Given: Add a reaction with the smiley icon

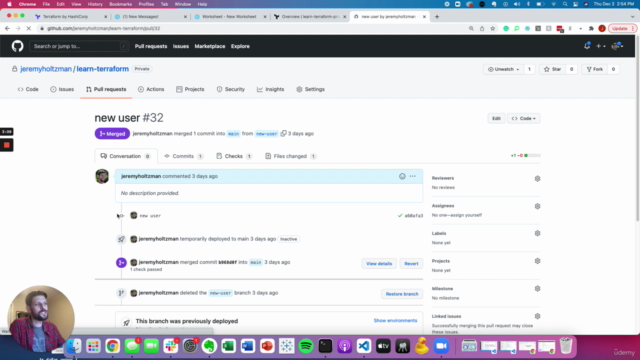Looking at the screenshot, I should (x=402, y=176).
